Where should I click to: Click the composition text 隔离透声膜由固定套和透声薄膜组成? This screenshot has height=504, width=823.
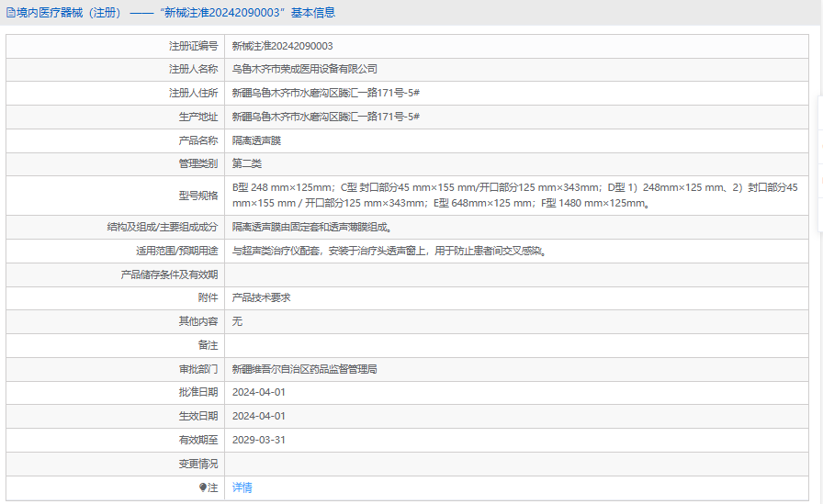(x=312, y=227)
